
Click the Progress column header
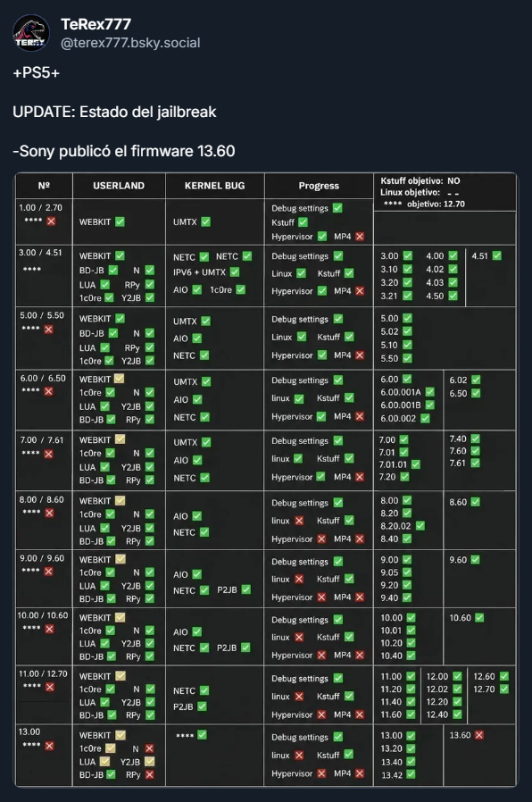(x=319, y=186)
